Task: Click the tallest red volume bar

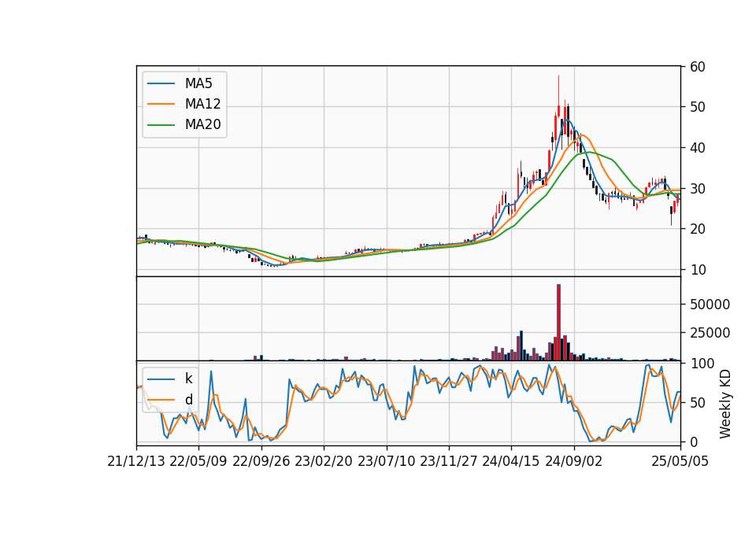Action: tap(559, 322)
